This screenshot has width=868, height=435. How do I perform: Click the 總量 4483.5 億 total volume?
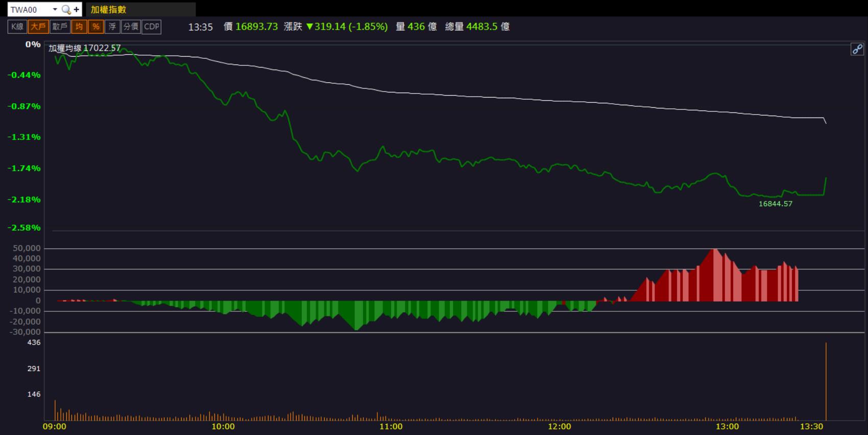tap(477, 27)
